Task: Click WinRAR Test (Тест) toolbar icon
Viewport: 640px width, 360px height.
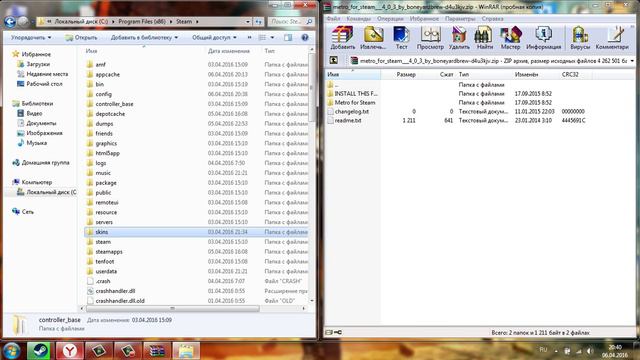Action: 401,38
